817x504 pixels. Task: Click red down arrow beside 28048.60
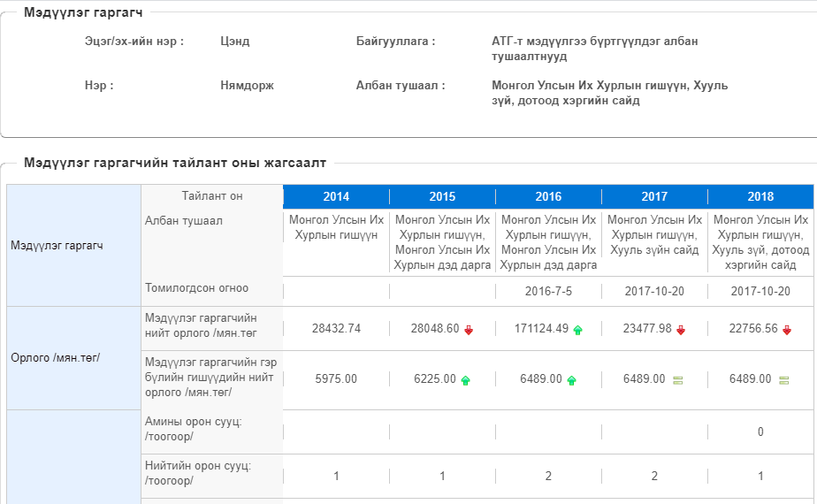pos(469,330)
